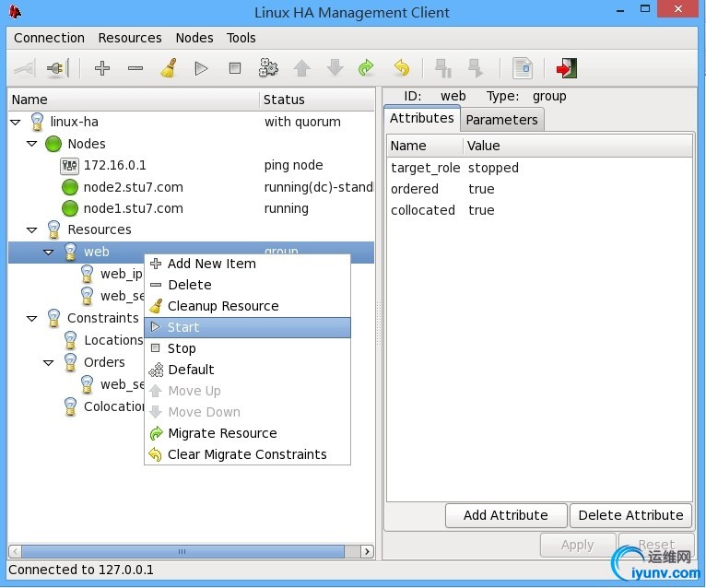
Task: Click the plus add item toolbar icon
Action: click(x=102, y=68)
